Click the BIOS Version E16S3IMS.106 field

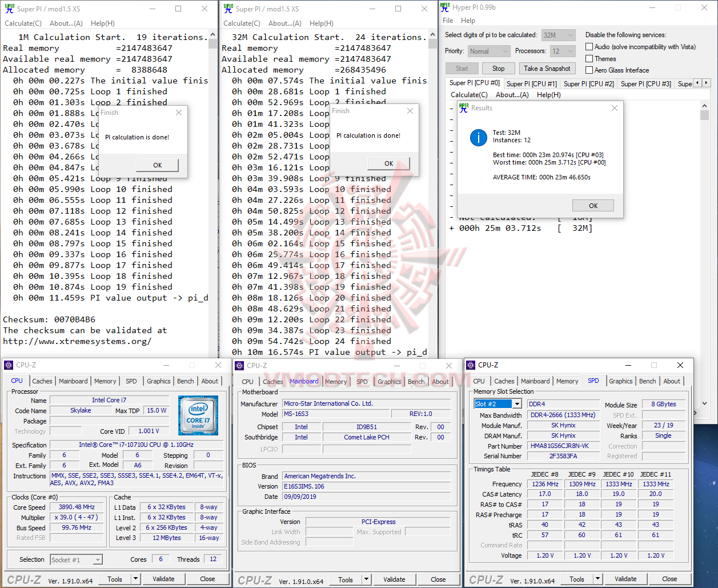(x=367, y=486)
